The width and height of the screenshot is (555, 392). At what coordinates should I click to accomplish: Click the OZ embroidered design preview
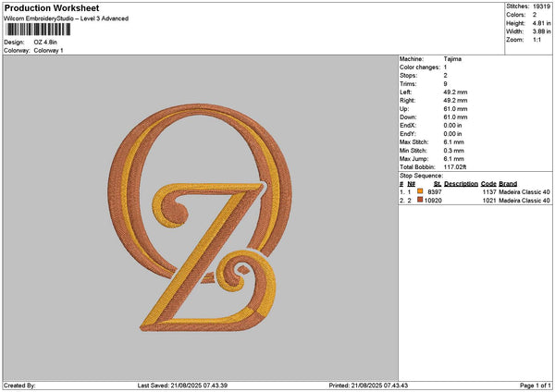click(200, 217)
